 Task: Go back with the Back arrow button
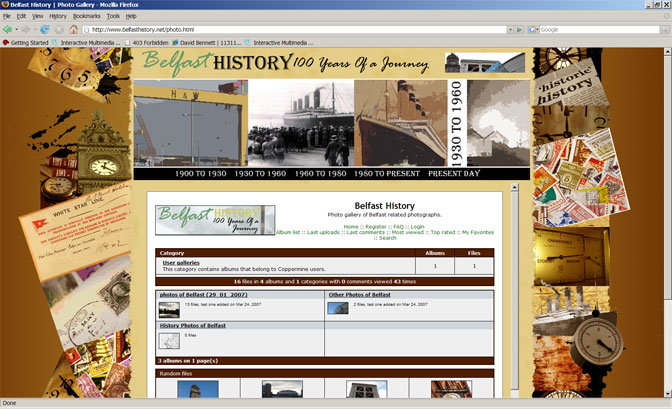pyautogui.click(x=7, y=30)
